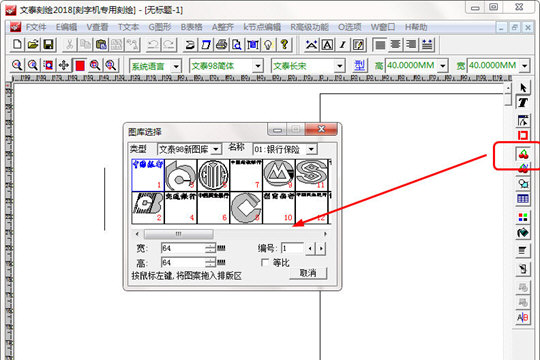This screenshot has width=540, height=360.
Task: Click the red square icon in the zoom toolbar
Action: pos(80,65)
